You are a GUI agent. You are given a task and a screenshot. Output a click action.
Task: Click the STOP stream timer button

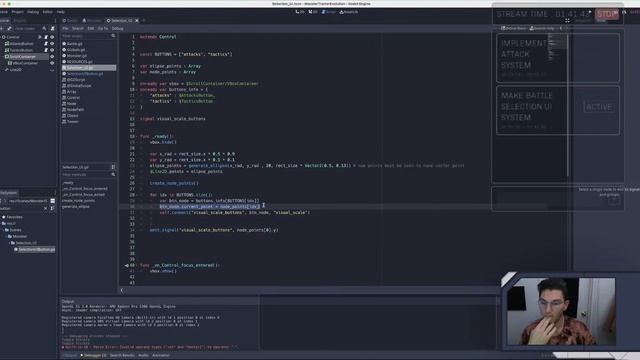click(x=607, y=14)
